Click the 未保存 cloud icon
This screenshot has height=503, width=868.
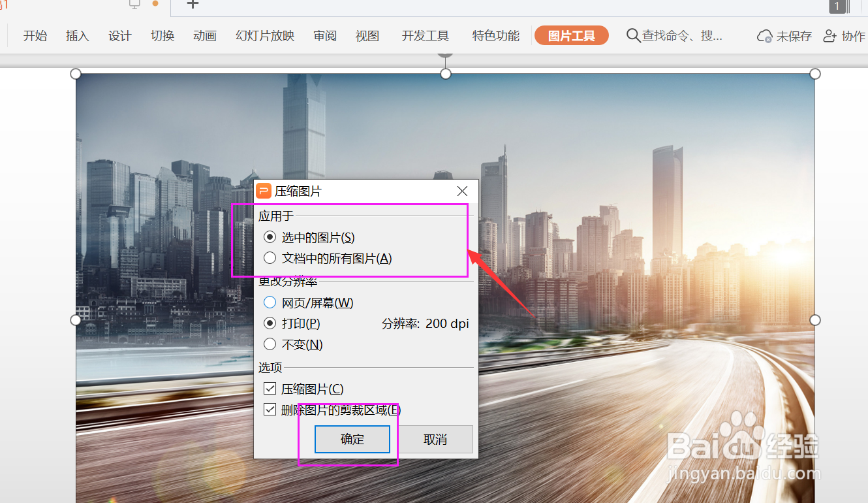765,36
